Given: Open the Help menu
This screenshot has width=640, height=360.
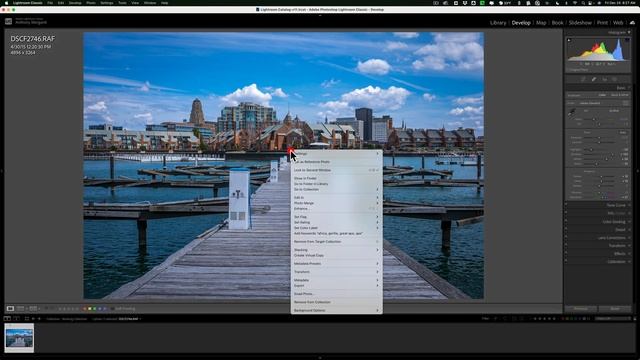Looking at the screenshot, I should pyautogui.click(x=164, y=3).
